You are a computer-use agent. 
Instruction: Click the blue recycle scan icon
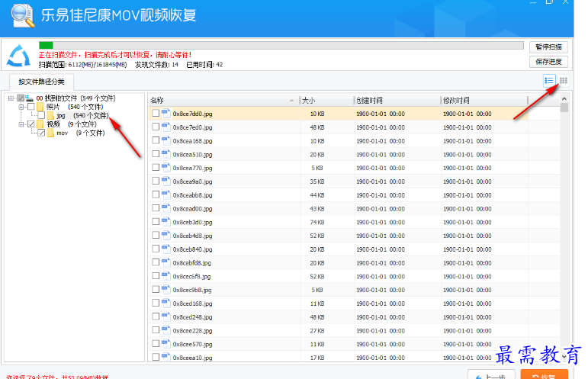pyautogui.click(x=19, y=56)
